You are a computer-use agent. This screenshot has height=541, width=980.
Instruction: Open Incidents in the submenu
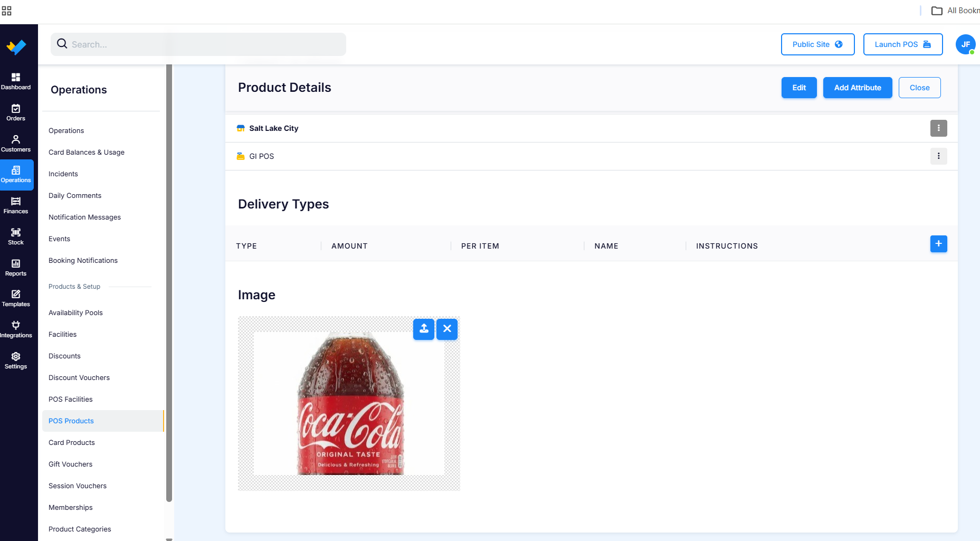63,174
